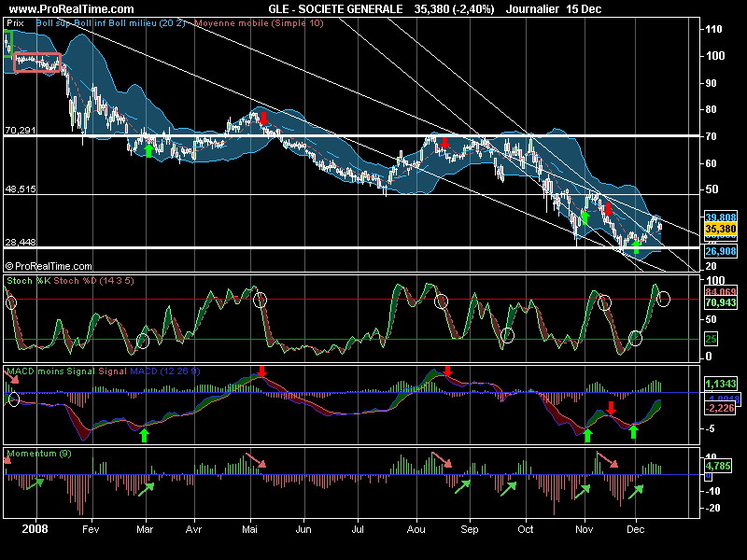This screenshot has width=747, height=560.
Task: Select the Momentum (9) indicator label
Action: (39, 454)
